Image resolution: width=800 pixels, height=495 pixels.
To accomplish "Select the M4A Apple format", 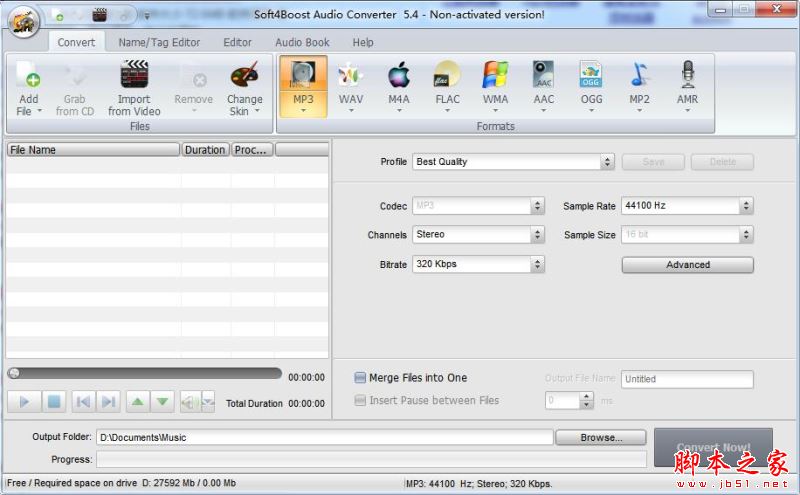I will tap(399, 86).
